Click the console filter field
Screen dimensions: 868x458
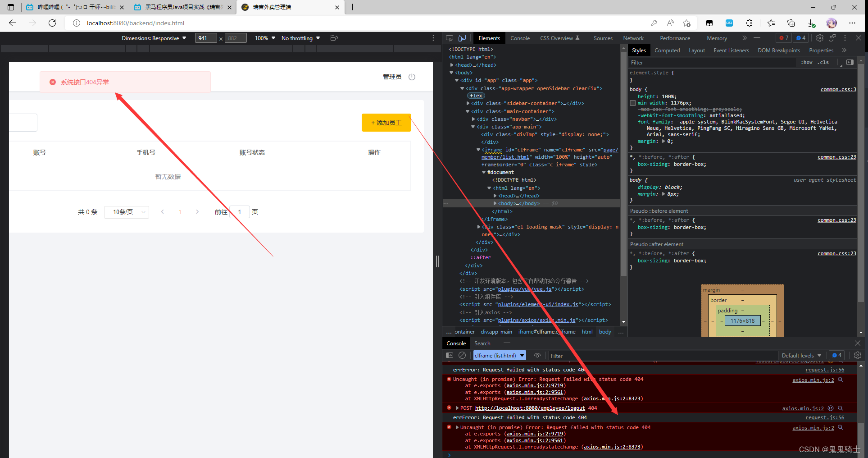pos(663,356)
